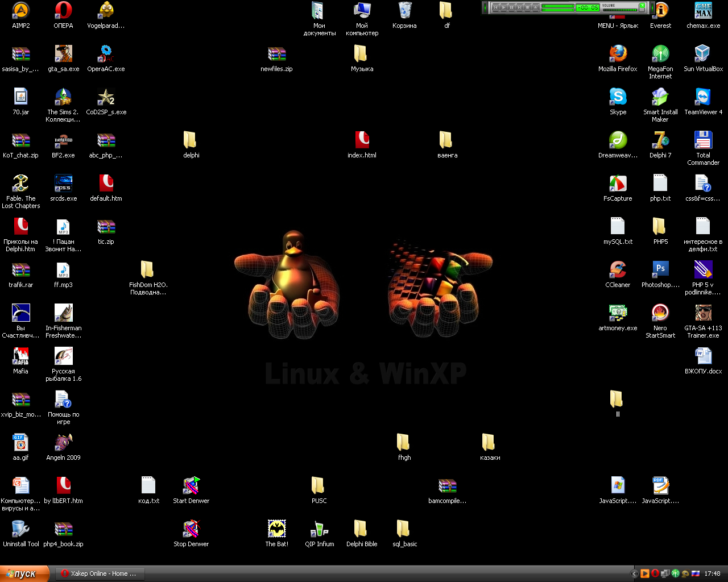Click the QIP Infium desktop icon
The width and height of the screenshot is (728, 582).
tap(319, 529)
